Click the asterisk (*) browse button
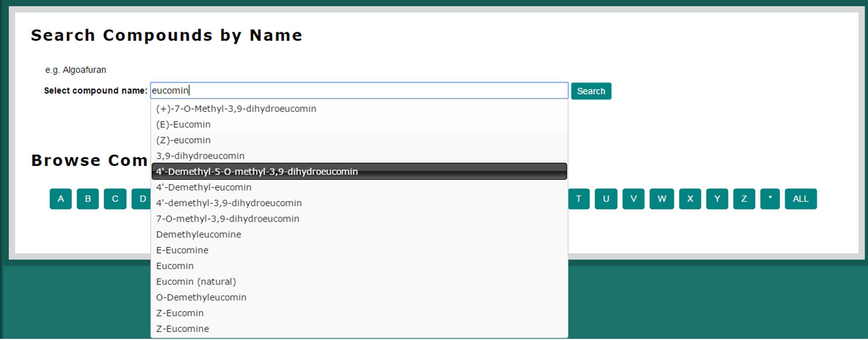The width and height of the screenshot is (868, 340). click(770, 199)
